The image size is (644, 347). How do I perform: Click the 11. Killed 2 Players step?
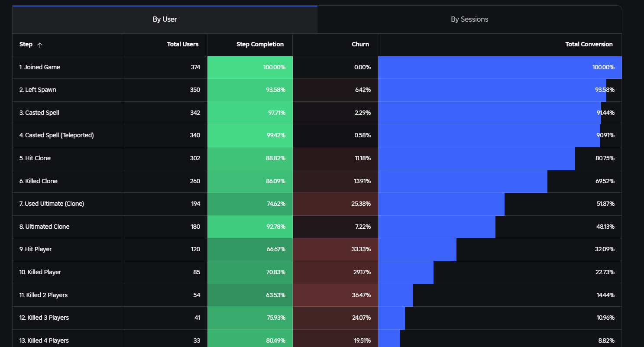tap(43, 295)
